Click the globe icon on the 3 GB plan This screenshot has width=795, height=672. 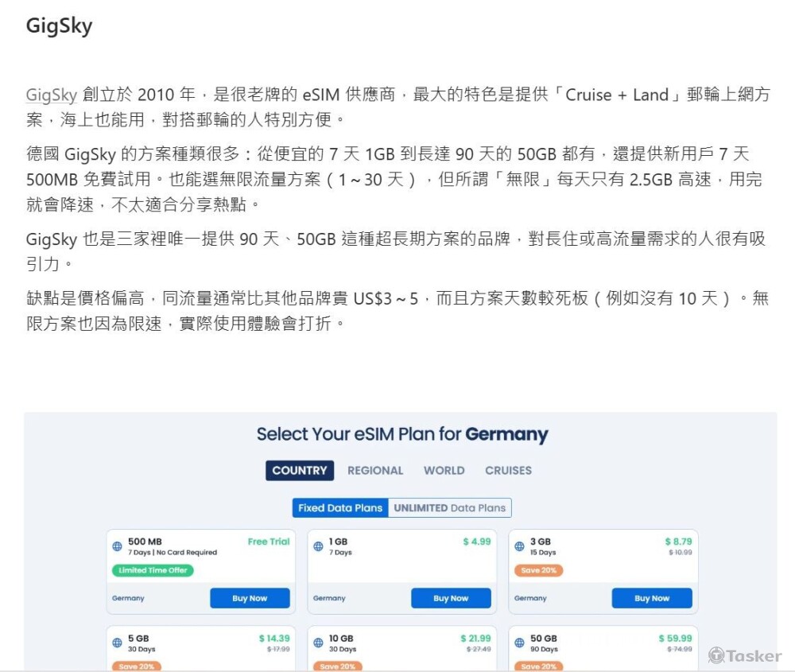pos(518,546)
